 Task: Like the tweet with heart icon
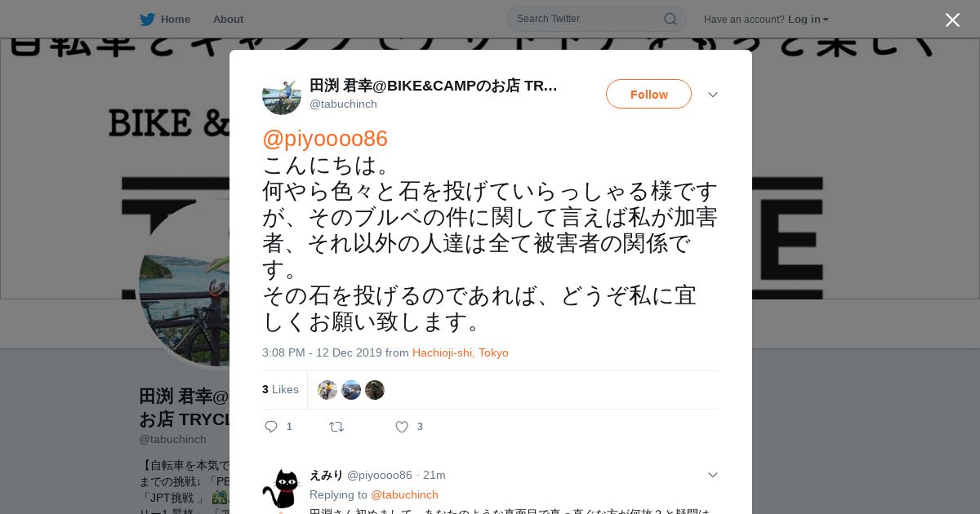pyautogui.click(x=402, y=427)
